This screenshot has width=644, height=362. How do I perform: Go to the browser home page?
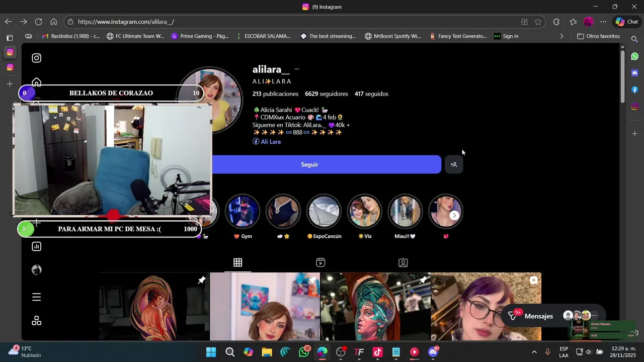coord(53,22)
